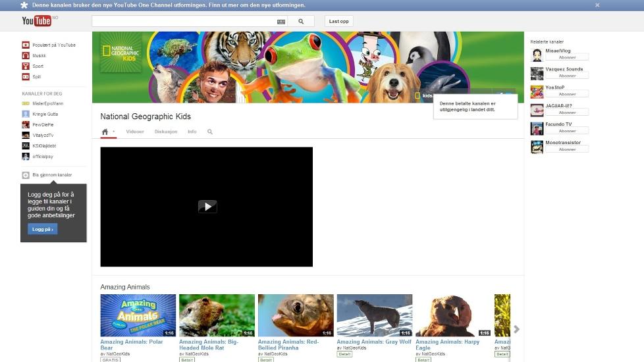644x362 pixels.
Task: Open Kringle Gutta channel avatar
Action: [26, 114]
